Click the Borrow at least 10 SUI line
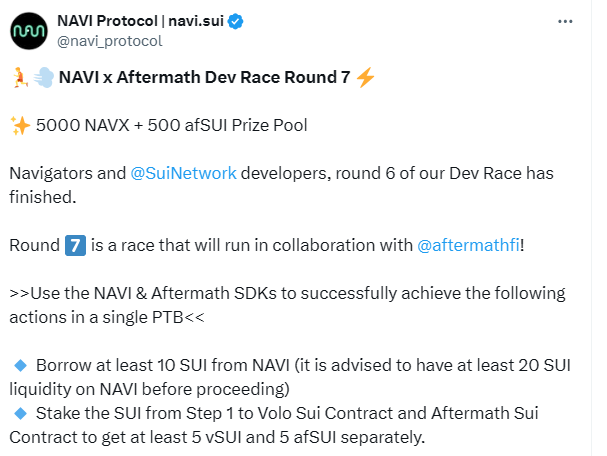Viewport: 607px width, 456px height. coord(290,377)
